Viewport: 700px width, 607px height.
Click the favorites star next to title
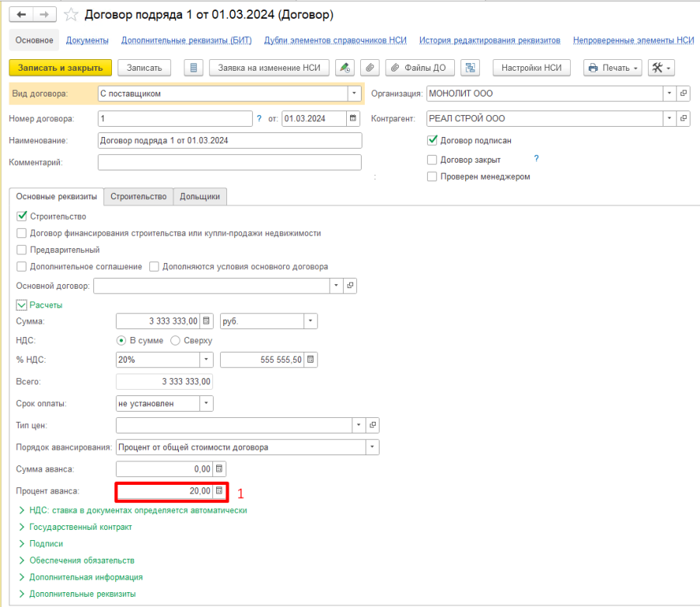pos(71,15)
